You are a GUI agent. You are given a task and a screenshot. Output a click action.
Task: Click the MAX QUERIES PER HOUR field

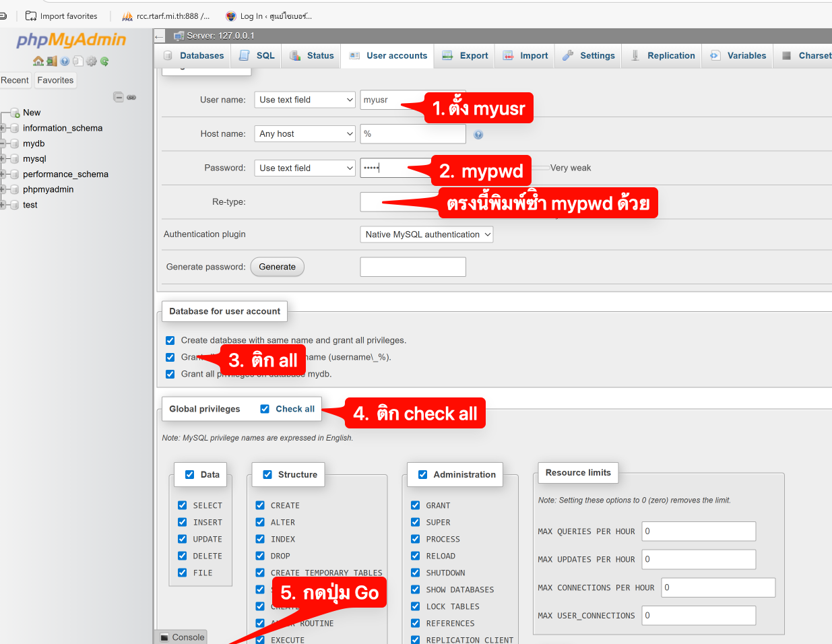click(x=699, y=532)
